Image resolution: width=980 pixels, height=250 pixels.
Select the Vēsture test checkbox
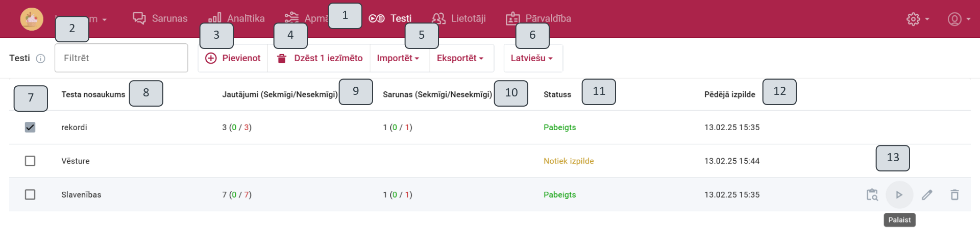tap(30, 161)
